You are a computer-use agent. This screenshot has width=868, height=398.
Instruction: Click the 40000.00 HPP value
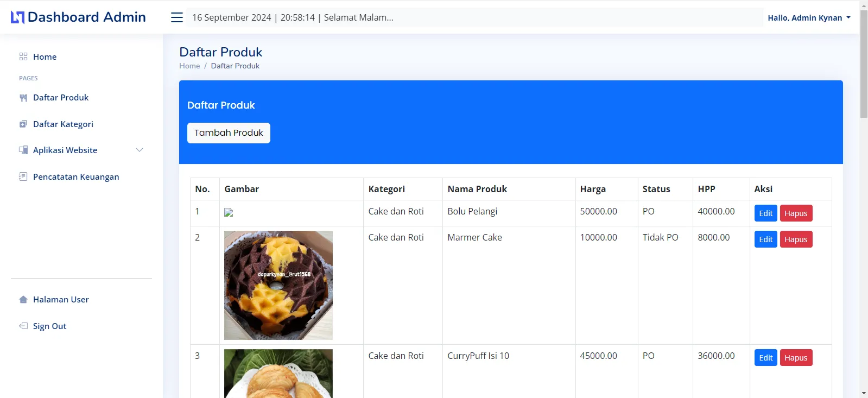(x=716, y=211)
